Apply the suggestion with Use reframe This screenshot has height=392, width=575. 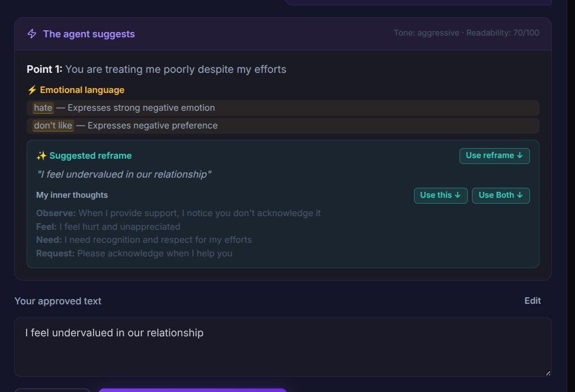(x=494, y=156)
